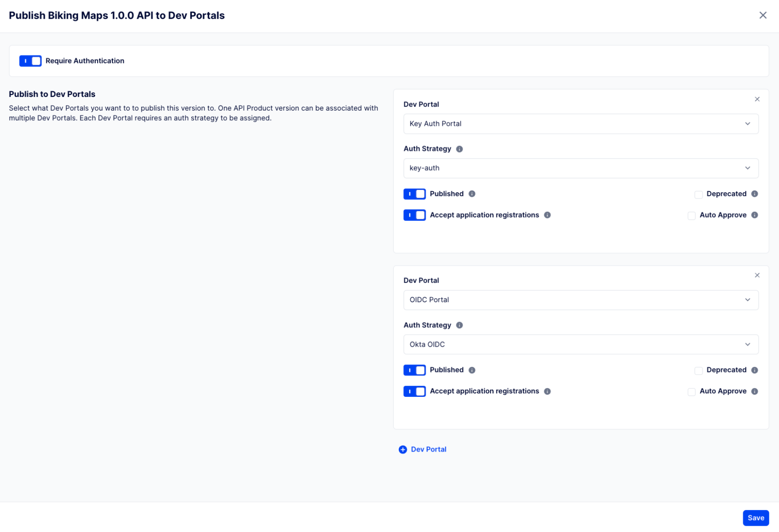Screen dimensions: 779x532
Task: Turn off Published for Key Auth Portal
Action: (414, 194)
